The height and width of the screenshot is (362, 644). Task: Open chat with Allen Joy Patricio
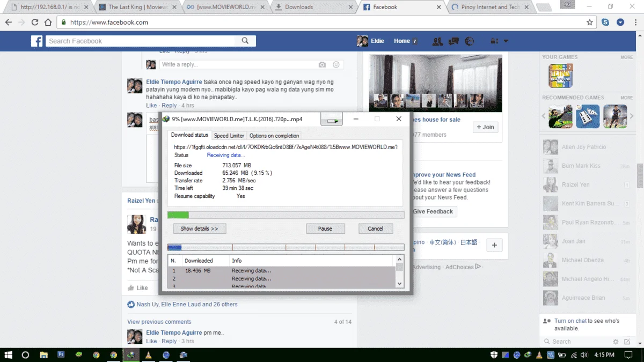pyautogui.click(x=587, y=147)
